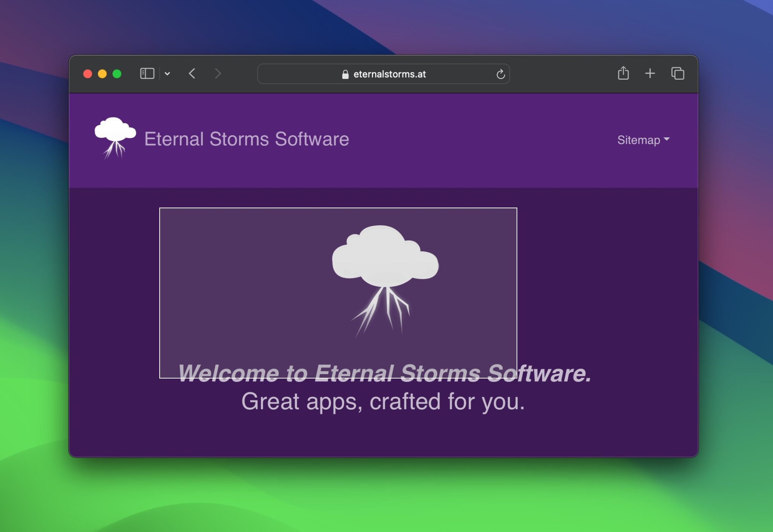
Task: Click the back navigation arrow
Action: (192, 74)
